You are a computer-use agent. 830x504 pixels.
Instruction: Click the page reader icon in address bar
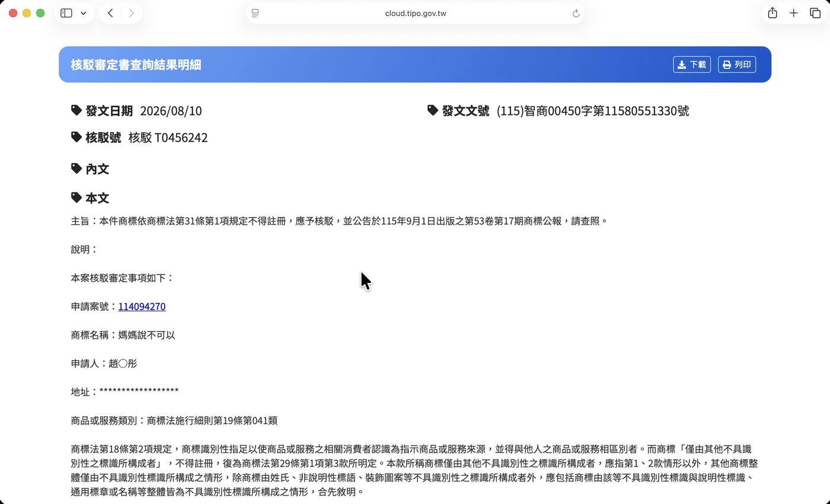255,13
